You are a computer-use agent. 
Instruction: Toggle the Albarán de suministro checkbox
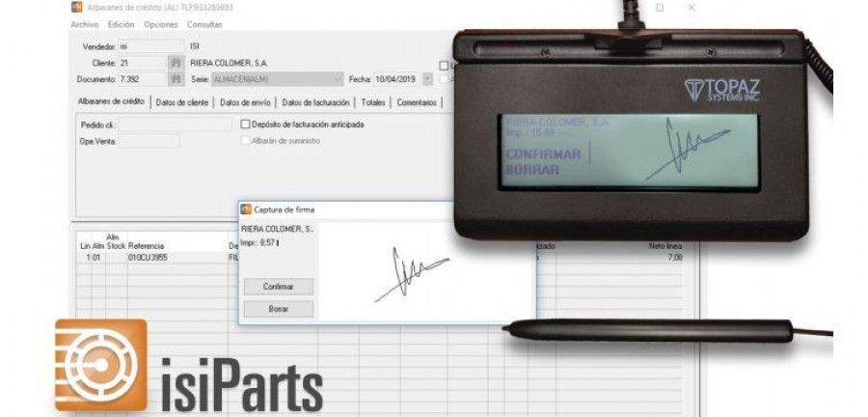(245, 141)
